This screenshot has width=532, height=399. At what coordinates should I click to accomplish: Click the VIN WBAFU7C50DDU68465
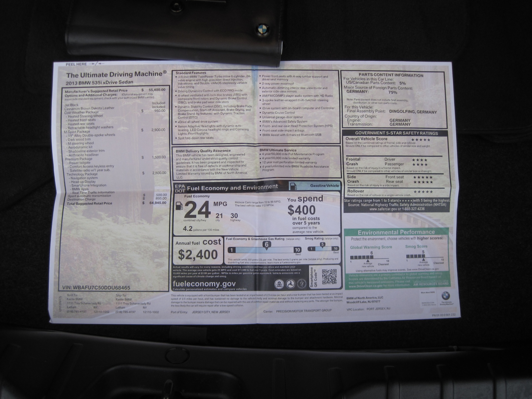coord(96,288)
